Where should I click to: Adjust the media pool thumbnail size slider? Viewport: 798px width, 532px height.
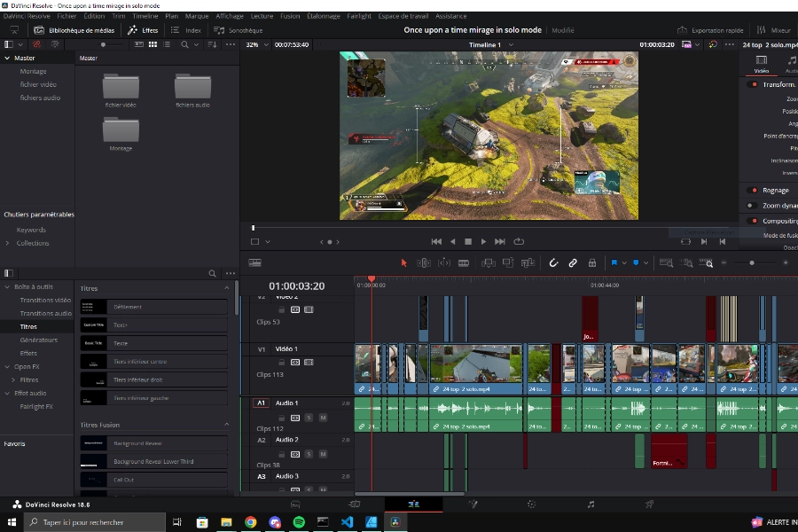click(x=104, y=45)
